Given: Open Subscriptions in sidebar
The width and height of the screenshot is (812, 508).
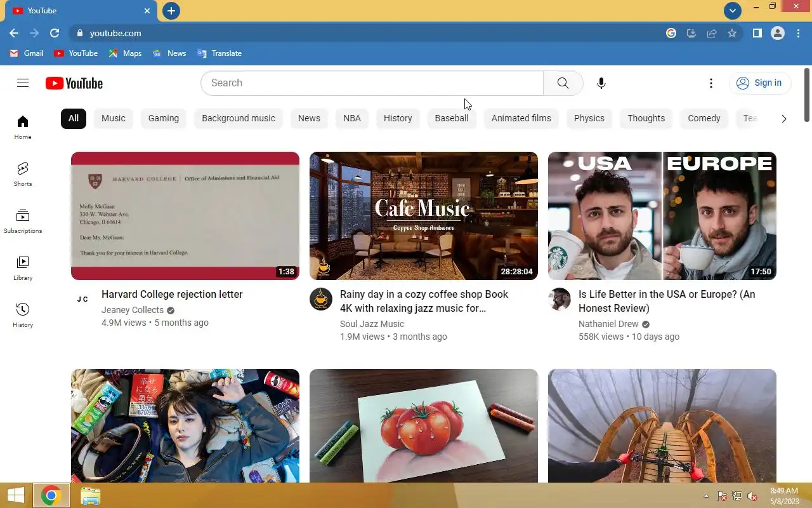Looking at the screenshot, I should pos(23,221).
